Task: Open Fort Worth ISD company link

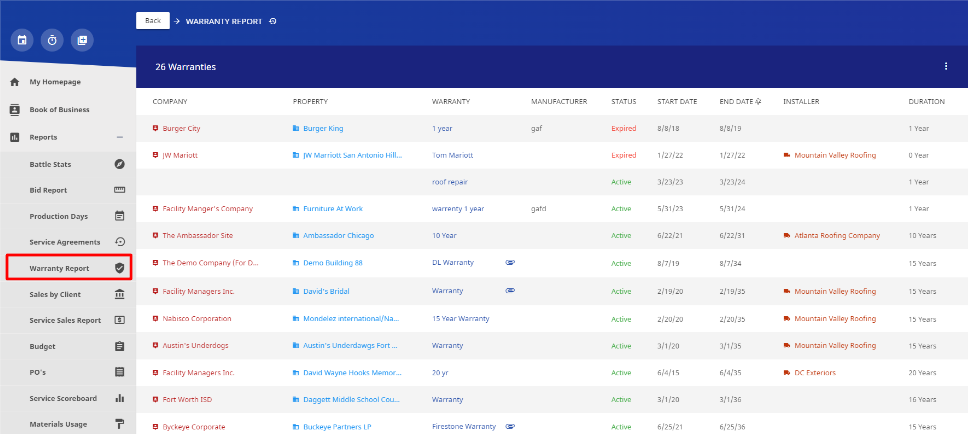Action: click(187, 399)
